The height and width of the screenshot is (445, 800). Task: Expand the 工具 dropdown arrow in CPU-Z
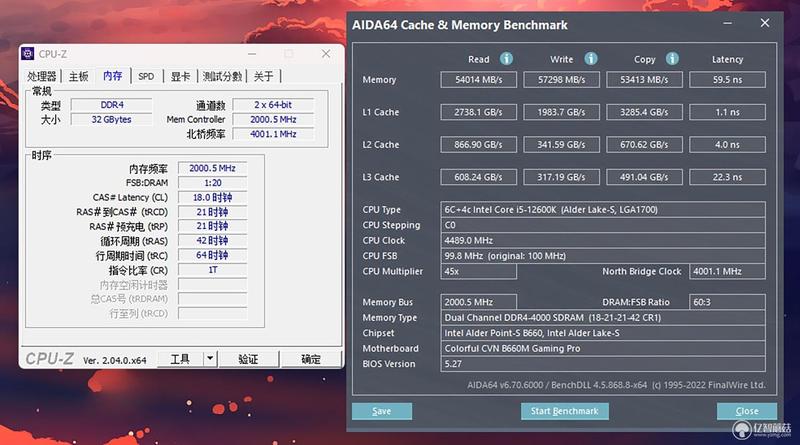pos(210,359)
